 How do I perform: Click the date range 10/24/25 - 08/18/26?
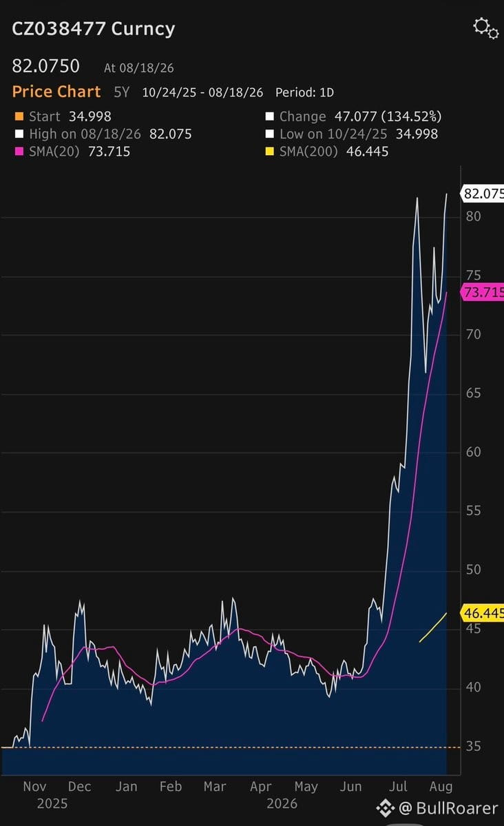[x=202, y=92]
